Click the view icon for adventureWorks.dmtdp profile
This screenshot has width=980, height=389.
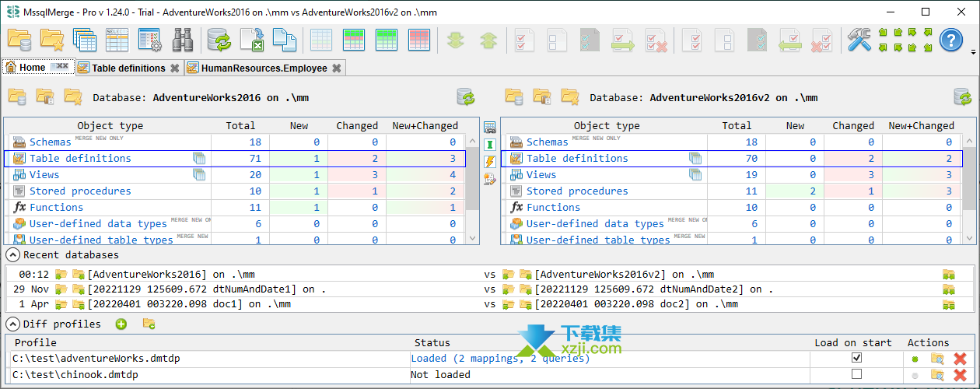pos(937,359)
